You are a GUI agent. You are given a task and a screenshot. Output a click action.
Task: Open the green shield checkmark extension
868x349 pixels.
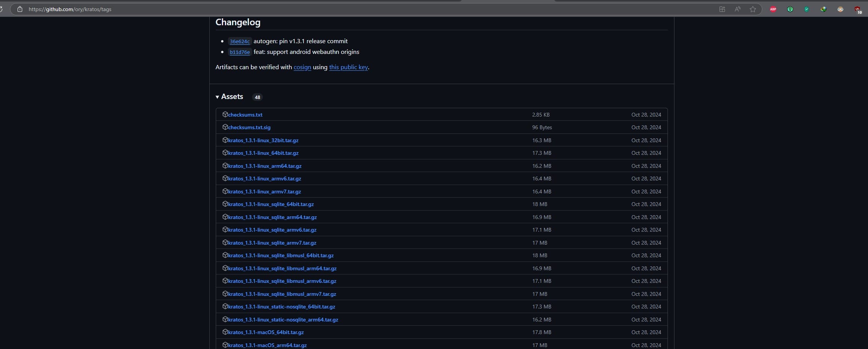(807, 9)
